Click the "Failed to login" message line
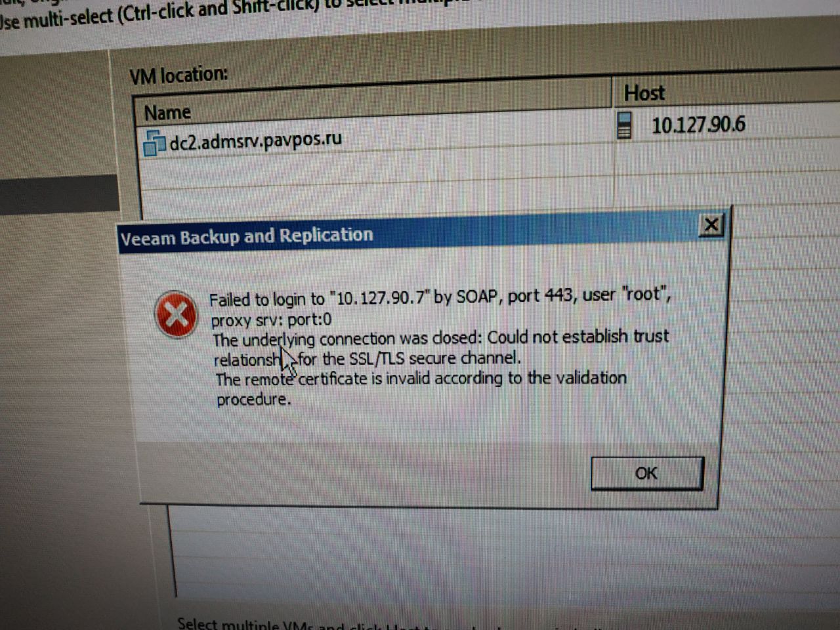The height and width of the screenshot is (630, 840). [x=440, y=298]
